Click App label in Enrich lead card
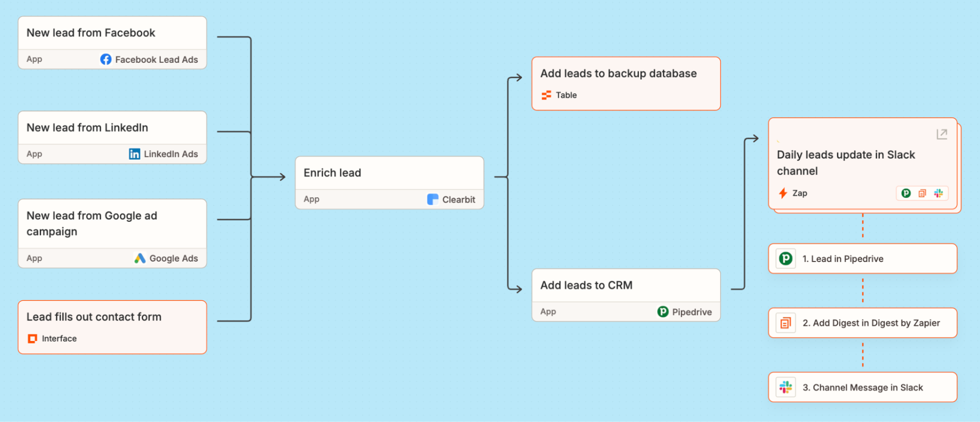 311,199
